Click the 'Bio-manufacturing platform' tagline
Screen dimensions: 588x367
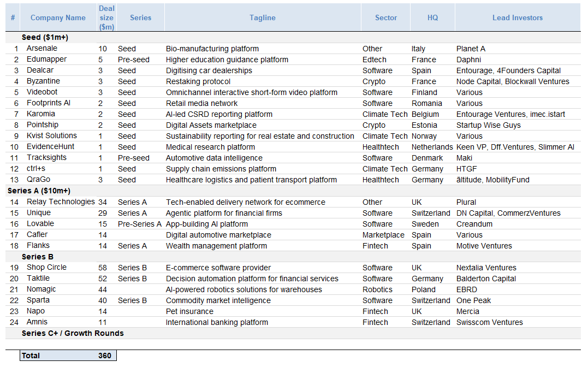click(x=212, y=49)
